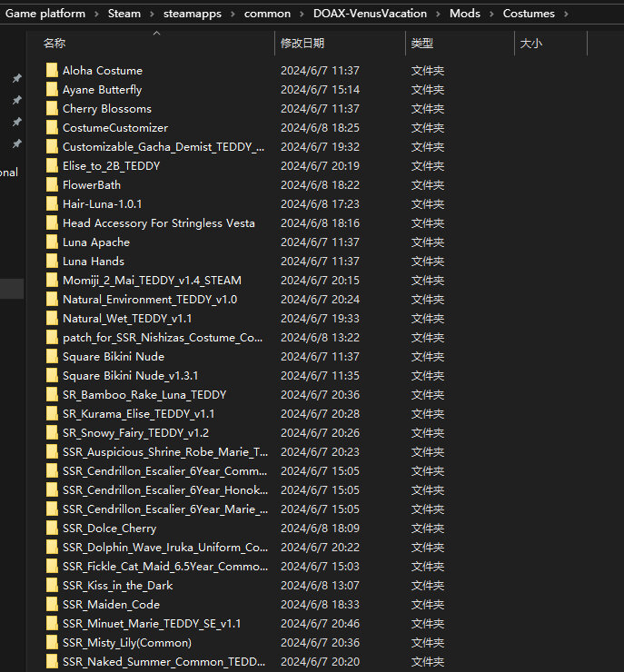This screenshot has height=672, width=624.
Task: Go to common folder in address bar
Action: (267, 14)
